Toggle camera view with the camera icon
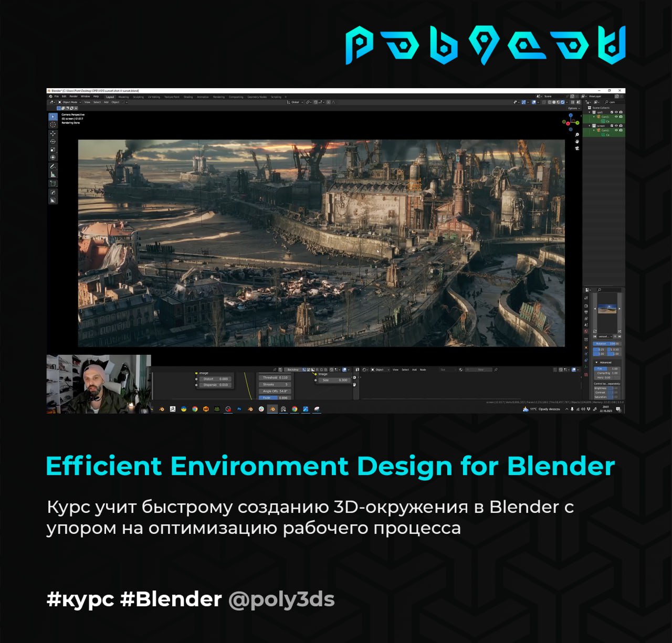This screenshot has height=643, width=672. tap(577, 148)
